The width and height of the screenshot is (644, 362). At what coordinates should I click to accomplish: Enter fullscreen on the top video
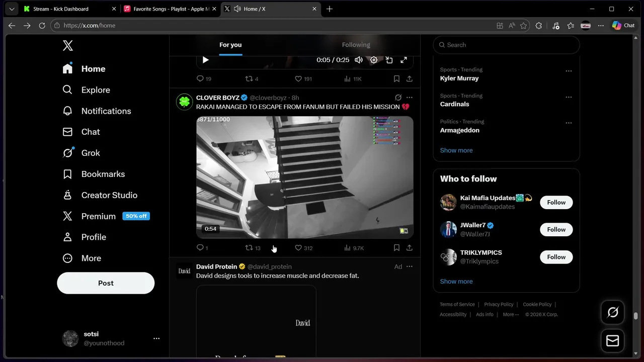coord(404,60)
